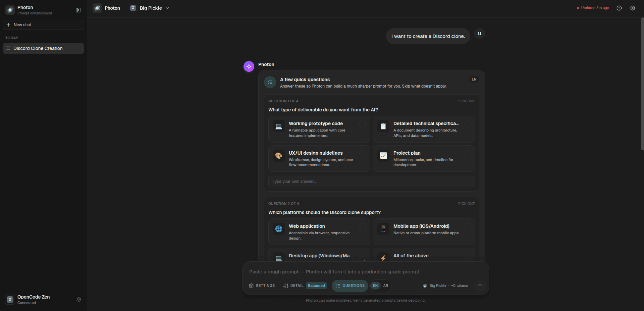Click the checklist icon beside 'A few quick questions'
Viewport: 644px width, 311px height.
[270, 82]
